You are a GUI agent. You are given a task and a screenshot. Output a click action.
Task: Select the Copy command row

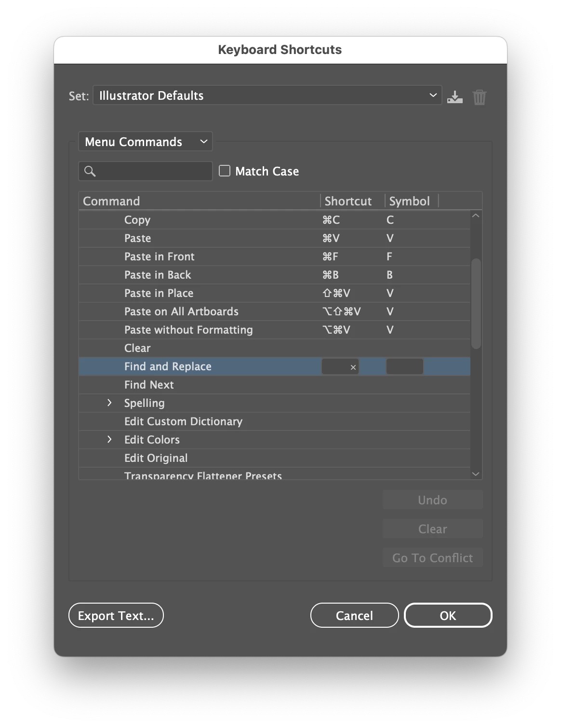coord(274,220)
